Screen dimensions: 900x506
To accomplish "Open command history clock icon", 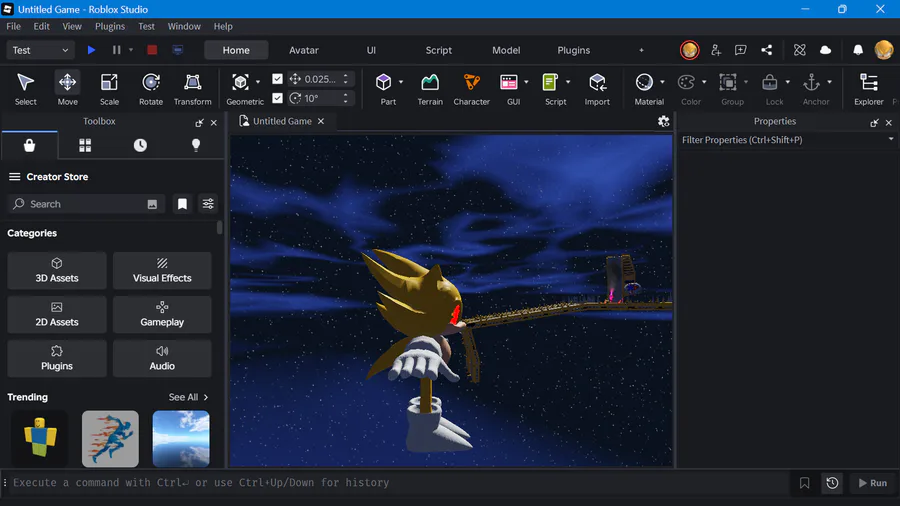I will tap(832, 483).
